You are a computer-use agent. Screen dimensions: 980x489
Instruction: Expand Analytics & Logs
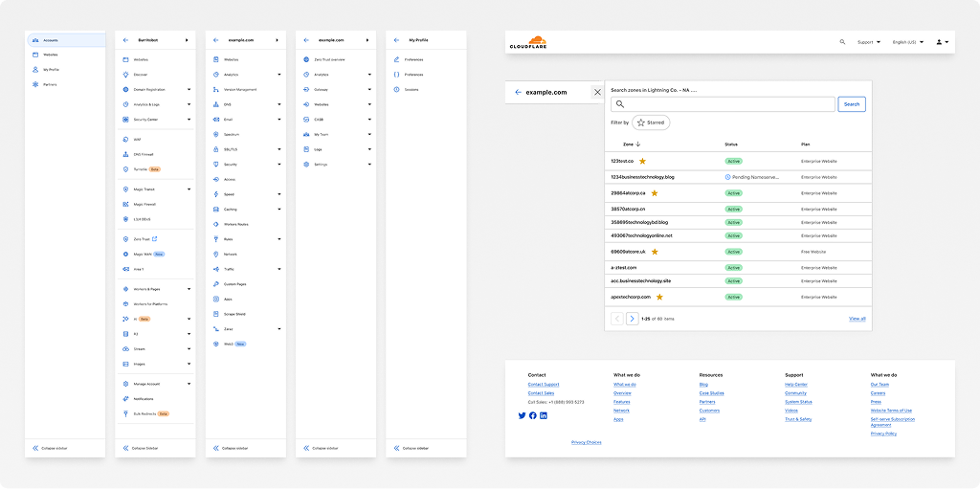pos(189,104)
